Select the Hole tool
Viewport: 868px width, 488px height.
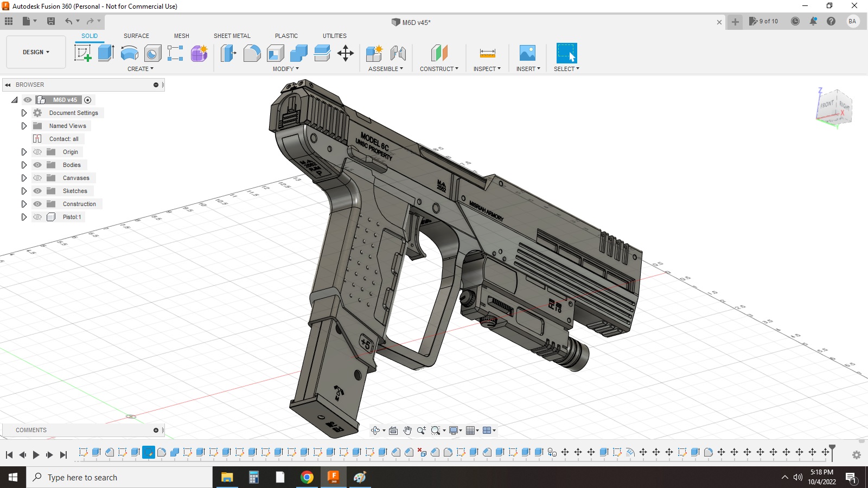(152, 53)
